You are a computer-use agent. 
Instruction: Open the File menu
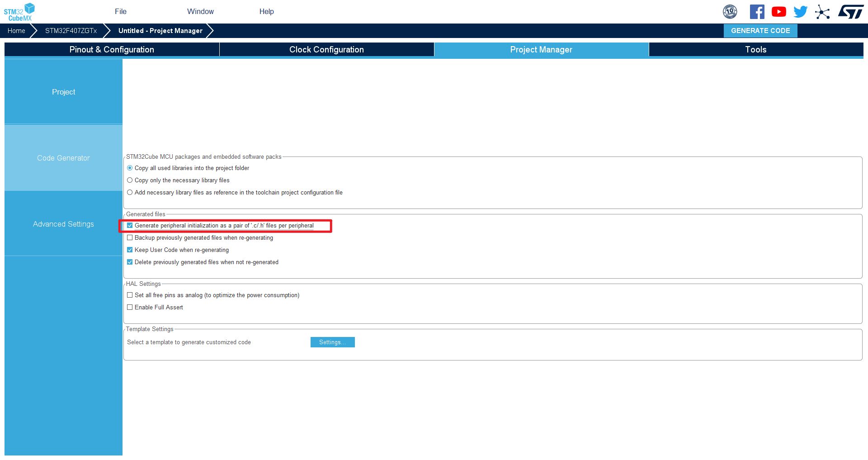point(121,12)
